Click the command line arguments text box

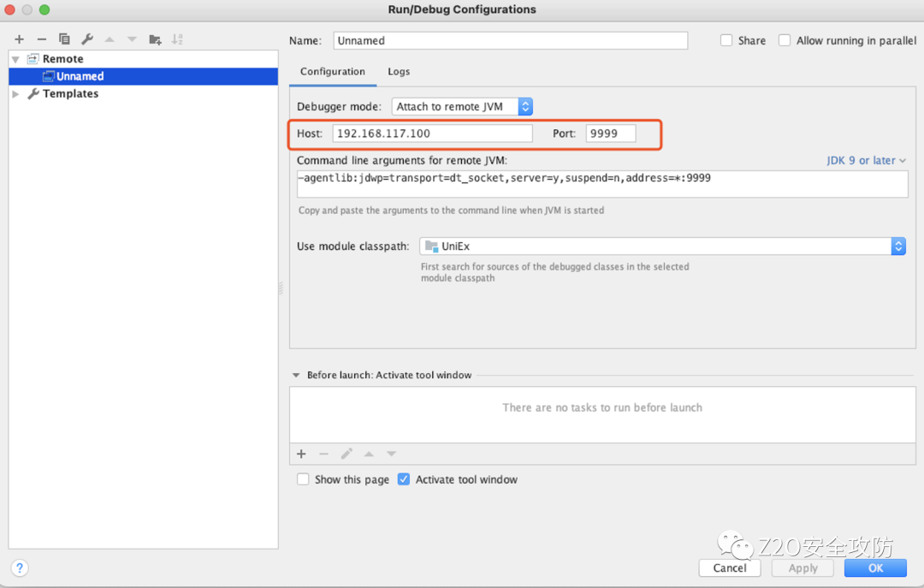click(602, 184)
